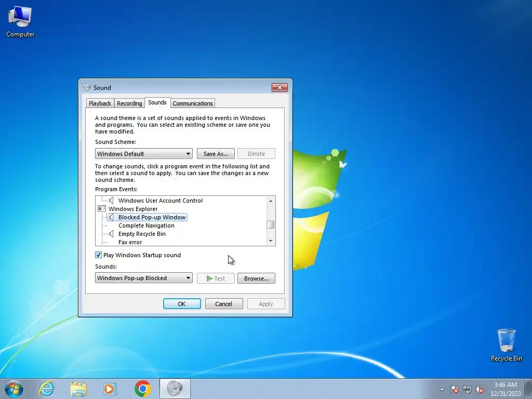
Task: Open Windows Explorer folder on taskbar
Action: [x=78, y=389]
